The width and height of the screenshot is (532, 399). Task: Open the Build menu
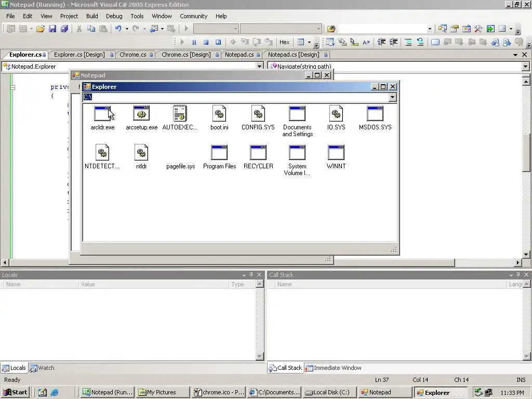(x=92, y=16)
